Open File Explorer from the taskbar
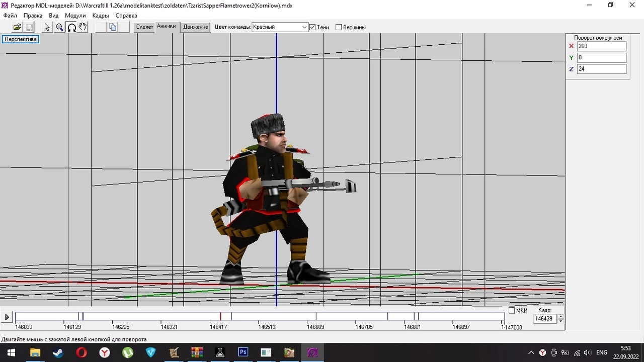 pyautogui.click(x=35, y=352)
